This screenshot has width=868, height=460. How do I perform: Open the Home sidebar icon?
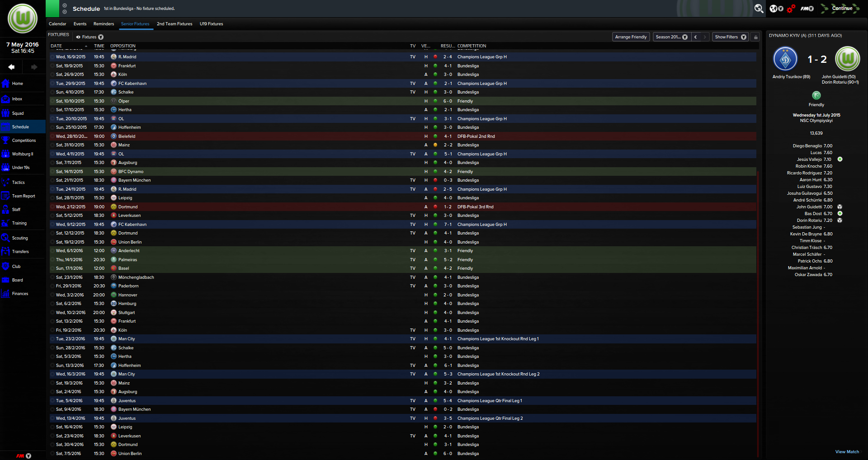5,84
